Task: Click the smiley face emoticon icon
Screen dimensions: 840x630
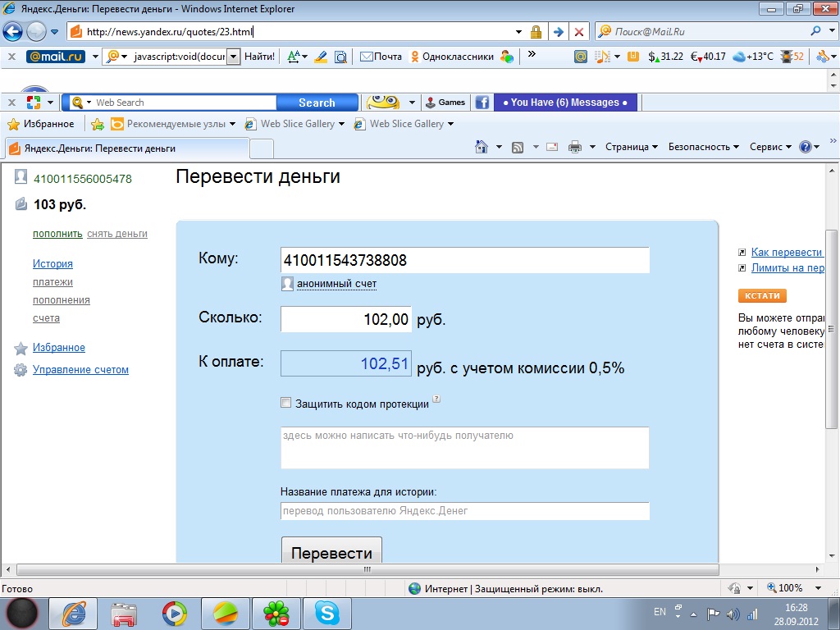Action: (382, 102)
